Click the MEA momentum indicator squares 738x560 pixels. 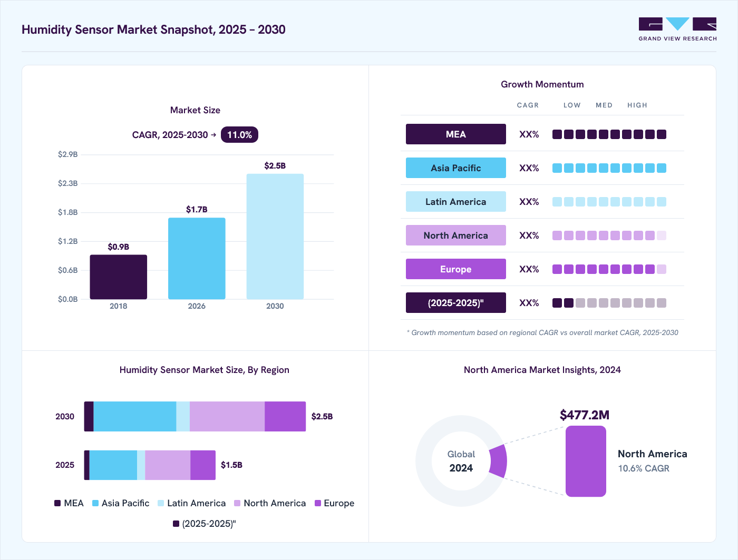coord(609,134)
